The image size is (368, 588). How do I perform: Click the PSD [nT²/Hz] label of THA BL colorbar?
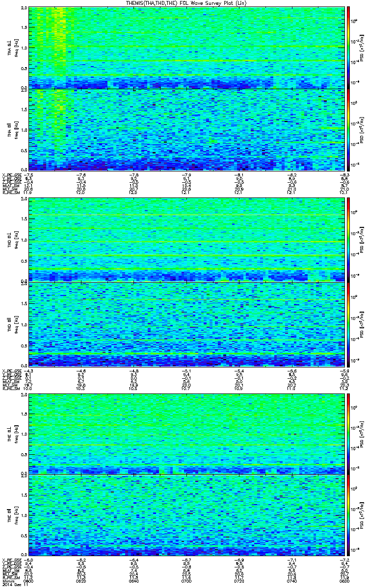[x=362, y=48]
